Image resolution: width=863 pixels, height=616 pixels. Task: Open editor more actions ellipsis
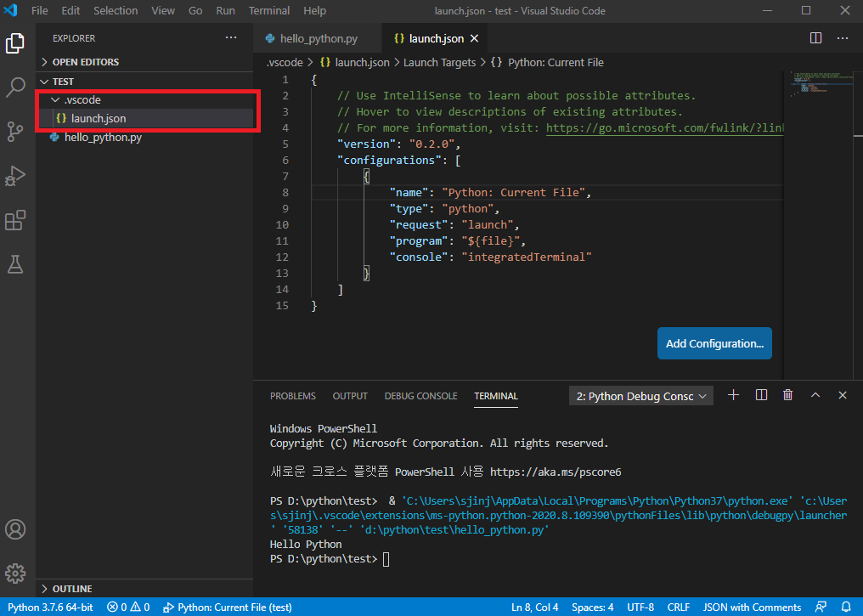click(842, 38)
